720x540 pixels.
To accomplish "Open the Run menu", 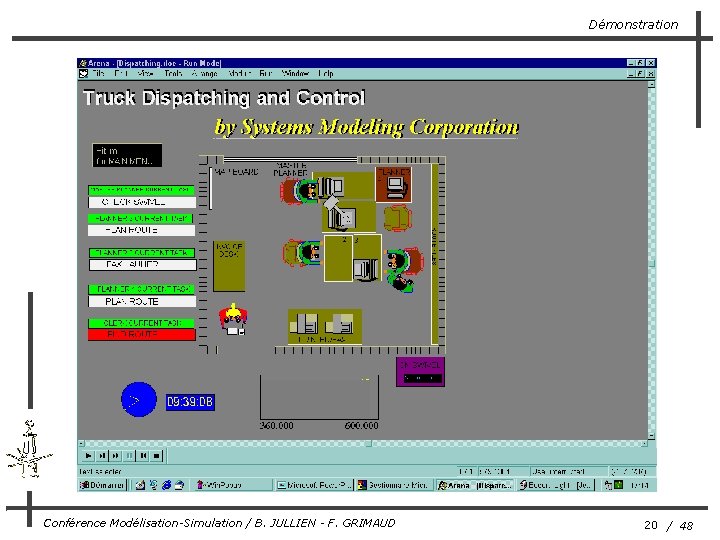I will tap(265, 73).
